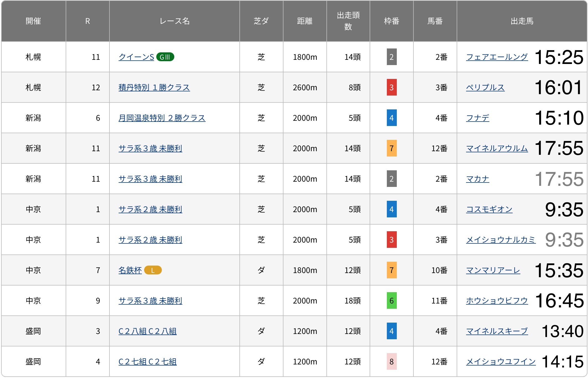
Task: Click orange frame badge 7 for マイネルアウルム
Action: [391, 148]
